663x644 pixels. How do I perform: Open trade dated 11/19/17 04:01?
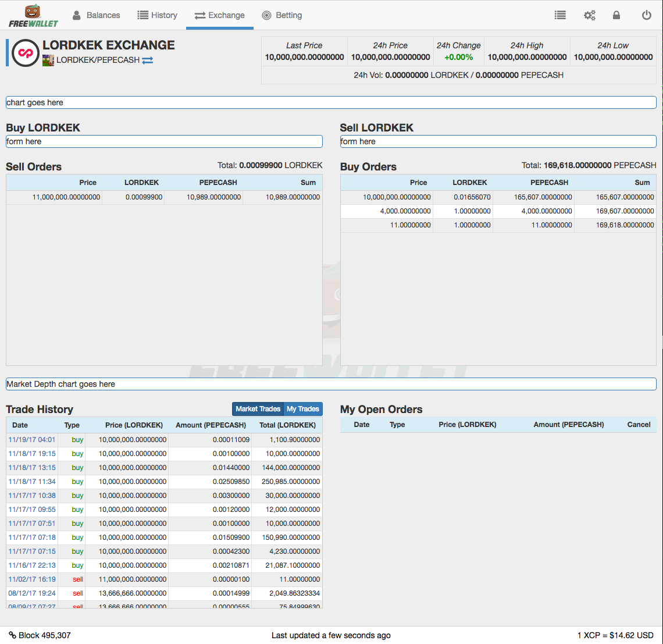pos(32,440)
